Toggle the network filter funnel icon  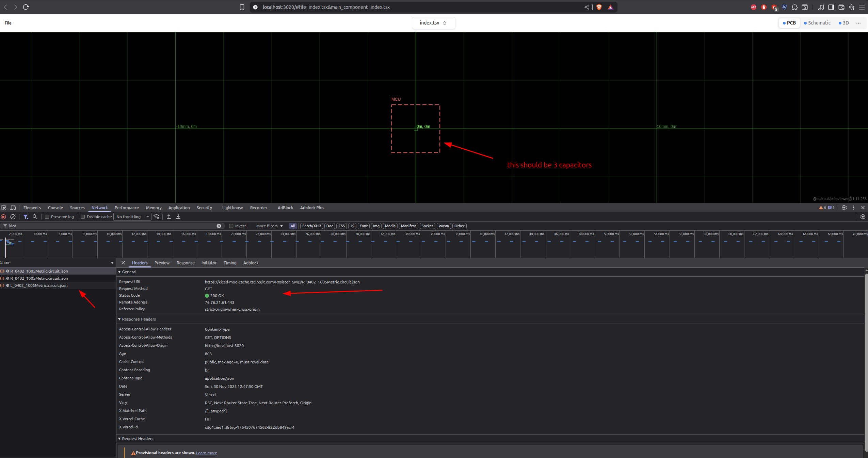(26, 217)
